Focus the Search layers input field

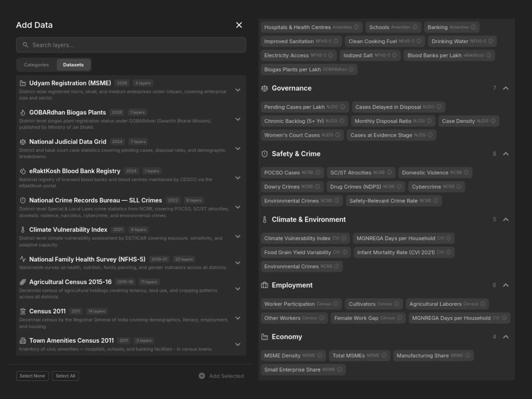[131, 45]
